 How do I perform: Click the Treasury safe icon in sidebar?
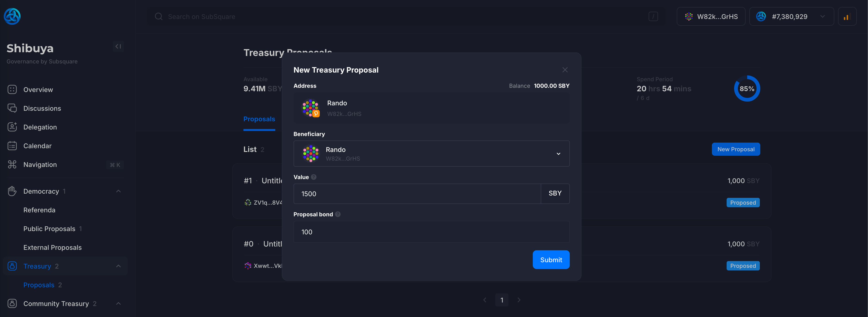click(12, 266)
